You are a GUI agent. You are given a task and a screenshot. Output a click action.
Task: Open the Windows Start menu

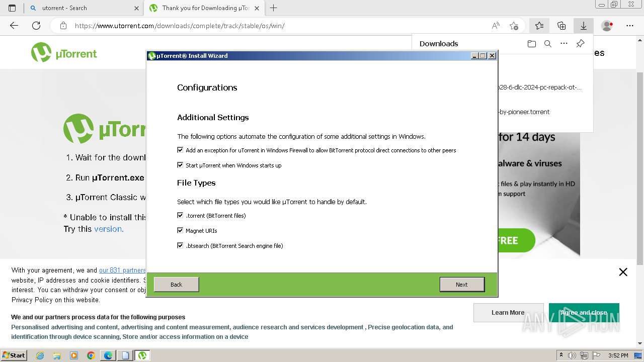pos(14,355)
